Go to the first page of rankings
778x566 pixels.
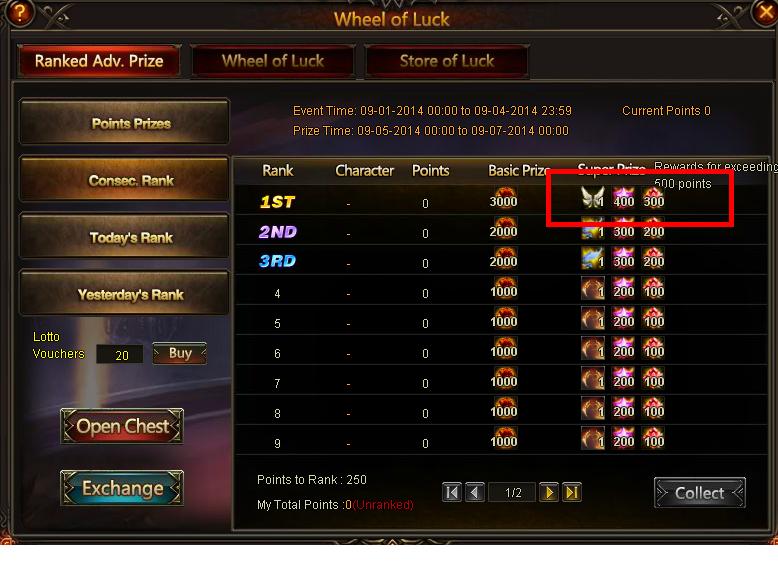pyautogui.click(x=452, y=492)
